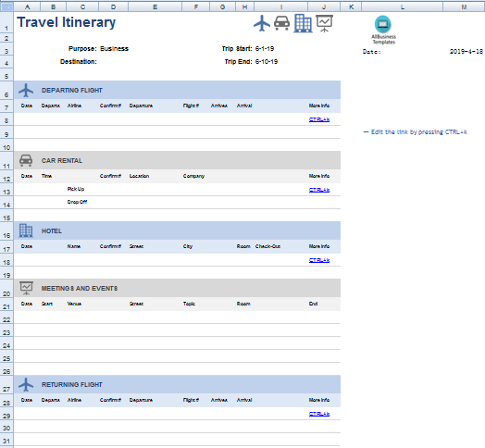Viewport: 485px width, 448px height.
Task: Click the AllBusiness Templates logo
Action: point(383,30)
